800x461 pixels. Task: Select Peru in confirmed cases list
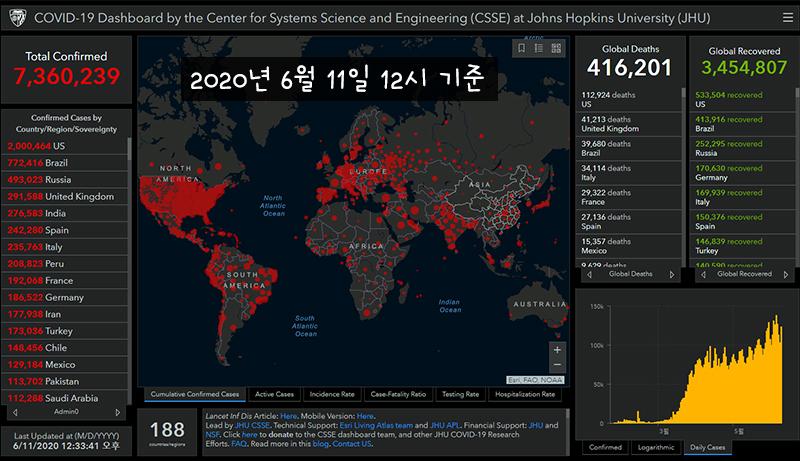pos(65,264)
